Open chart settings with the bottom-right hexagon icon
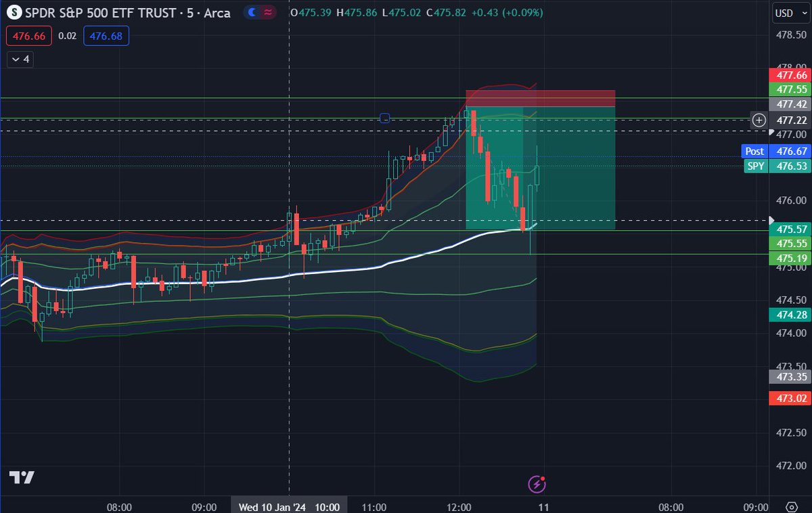The height and width of the screenshot is (513, 812). coord(792,507)
